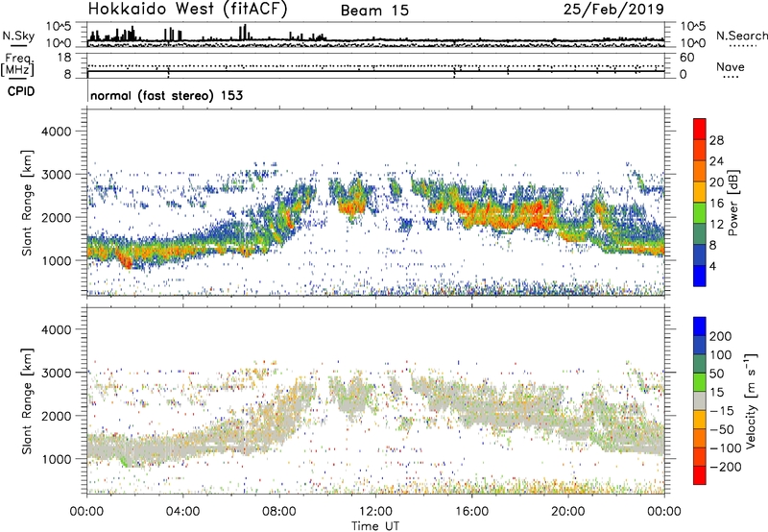Click the '28' Power colorbar tick value
Screen dimensions: 768x532
pyautogui.click(x=716, y=140)
